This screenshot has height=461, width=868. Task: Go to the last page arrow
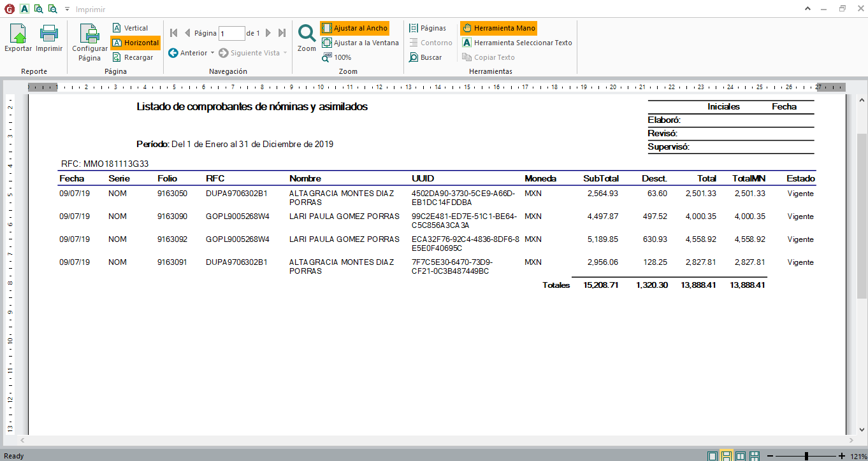pyautogui.click(x=282, y=33)
